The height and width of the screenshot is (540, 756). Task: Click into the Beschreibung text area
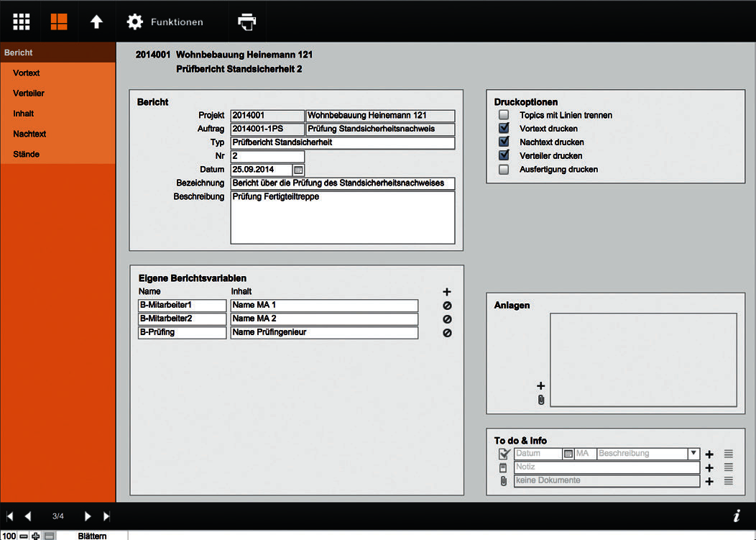[x=343, y=218]
